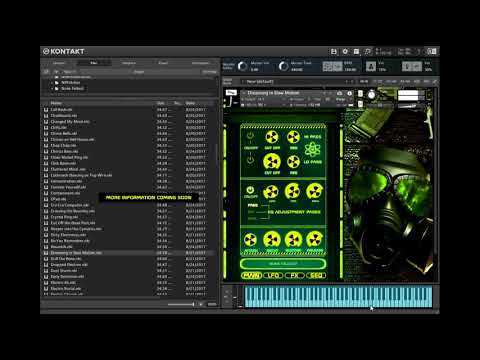Adjust the instrument volume slider

411,106
